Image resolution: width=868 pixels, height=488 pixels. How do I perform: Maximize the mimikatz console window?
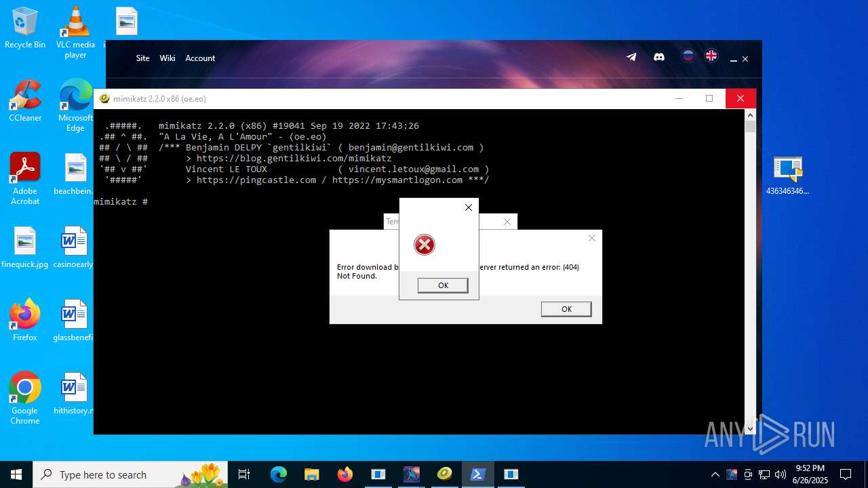709,98
